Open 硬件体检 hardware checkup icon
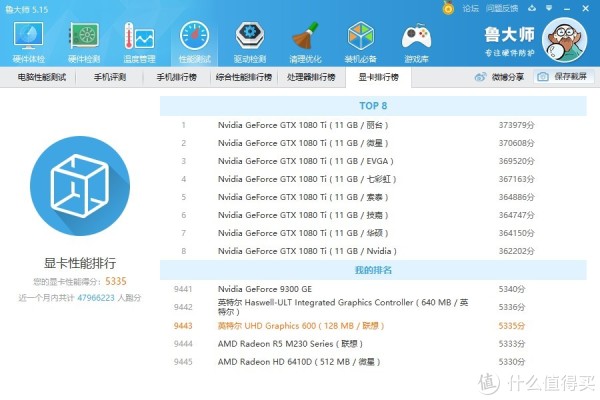 click(28, 41)
